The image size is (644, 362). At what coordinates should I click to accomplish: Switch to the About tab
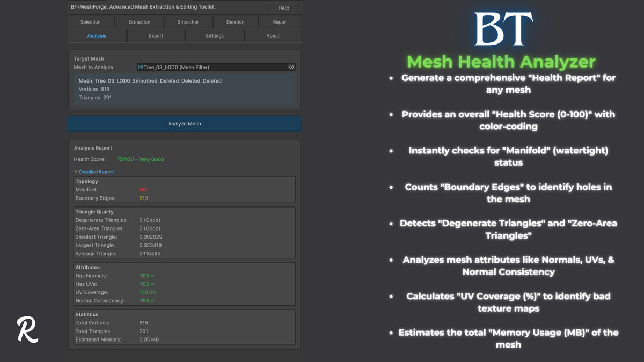(273, 35)
